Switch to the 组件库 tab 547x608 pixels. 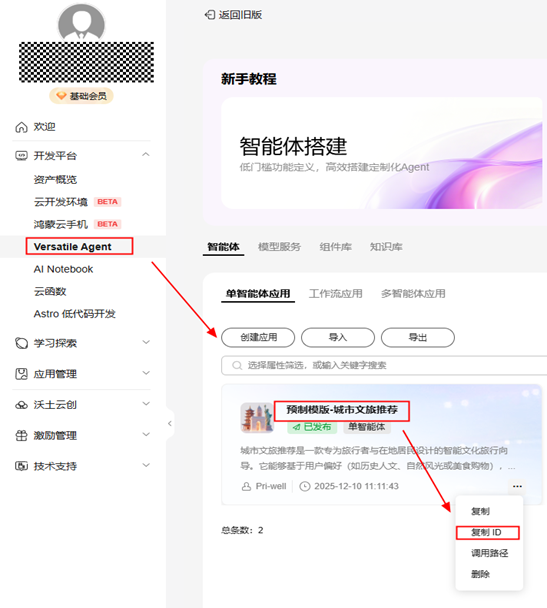click(335, 247)
